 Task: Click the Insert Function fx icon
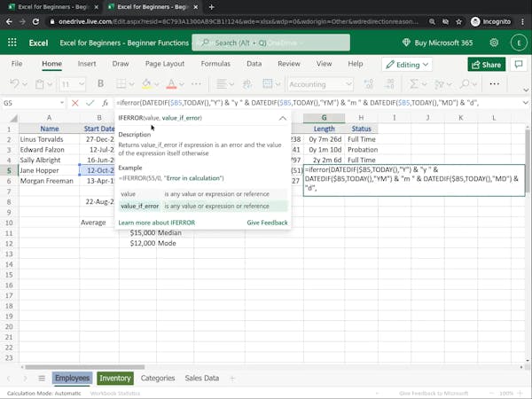[x=106, y=103]
